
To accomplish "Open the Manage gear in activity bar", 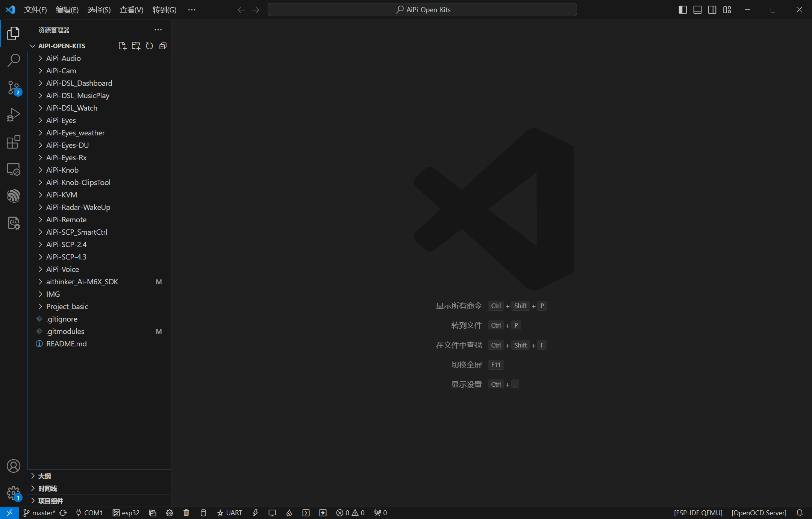I will tap(14, 493).
